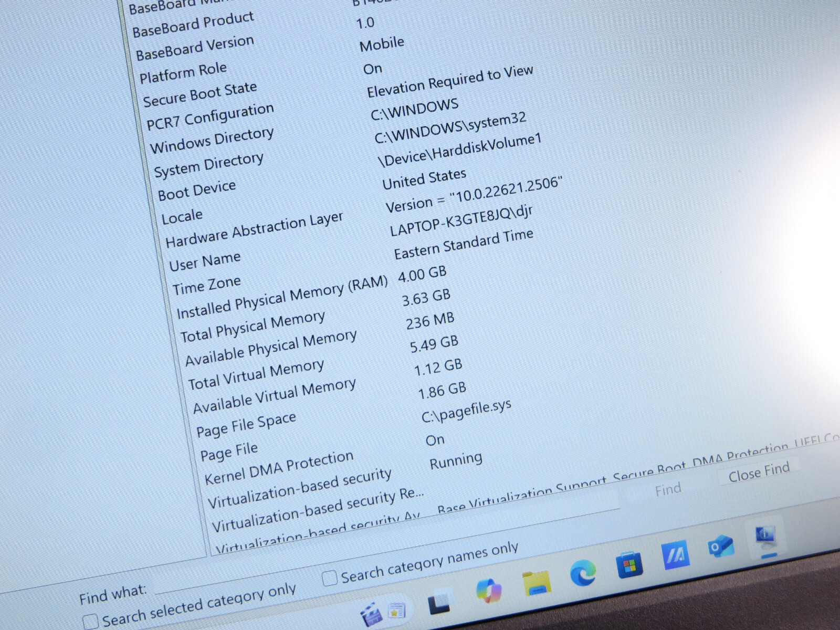840x630 pixels.
Task: Click the Close Find button
Action: (759, 471)
